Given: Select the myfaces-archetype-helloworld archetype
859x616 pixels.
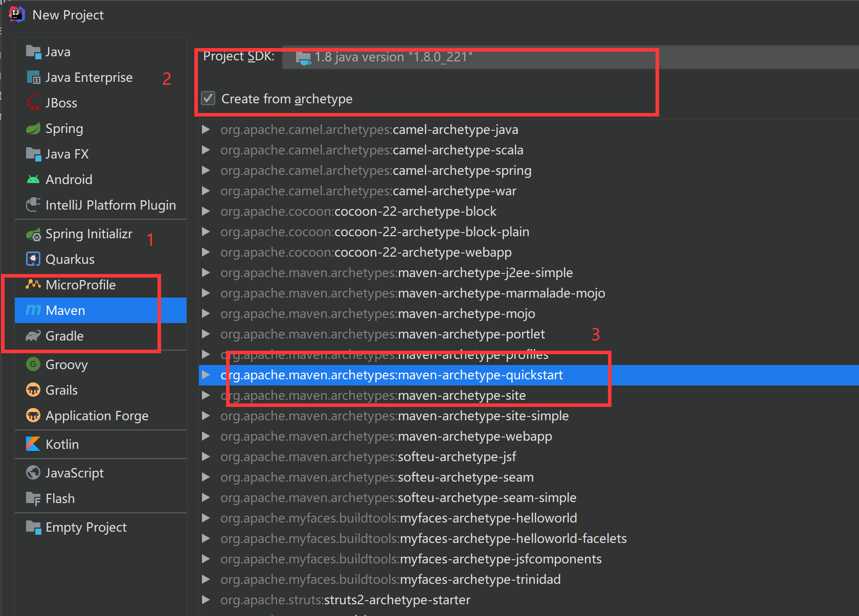Looking at the screenshot, I should 529,518.
